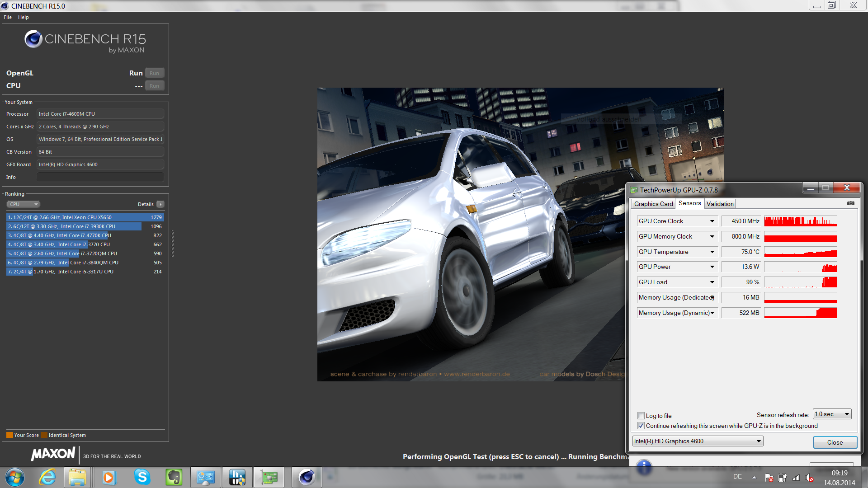Open the Sensor refresh rate dropdown
868x488 pixels.
click(832, 414)
